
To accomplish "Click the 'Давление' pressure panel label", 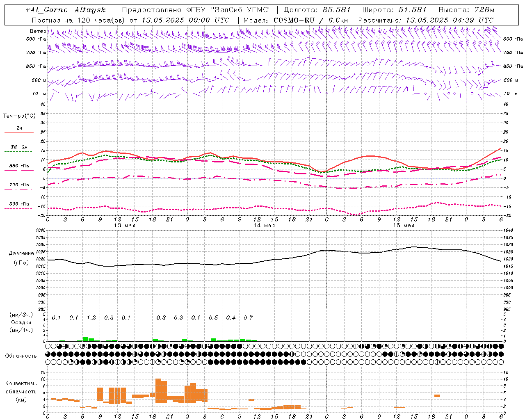I will pos(21,253).
